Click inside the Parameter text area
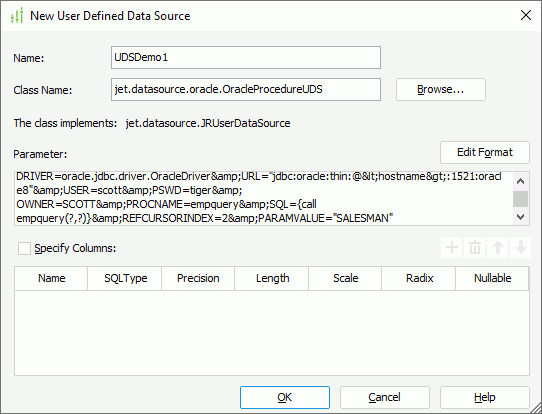Screen dimensions: 542x414 (x=264, y=198)
